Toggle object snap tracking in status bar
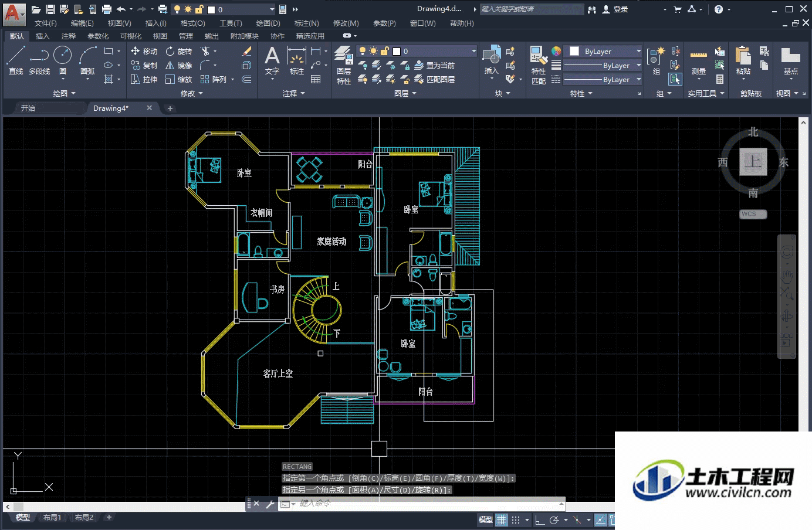 tap(601, 519)
